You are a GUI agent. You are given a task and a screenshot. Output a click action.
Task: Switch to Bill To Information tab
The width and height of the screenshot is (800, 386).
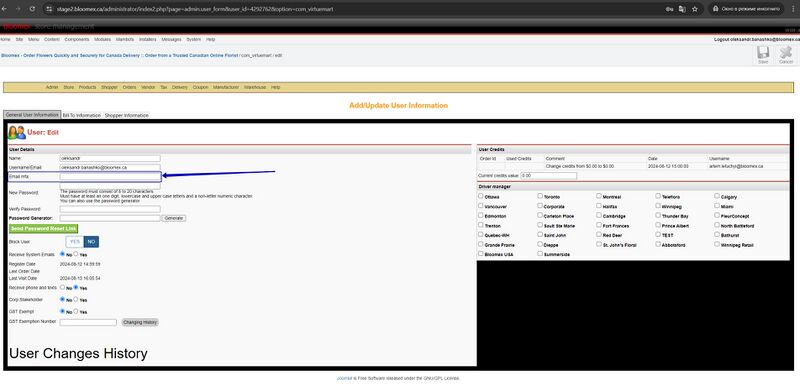coord(82,115)
